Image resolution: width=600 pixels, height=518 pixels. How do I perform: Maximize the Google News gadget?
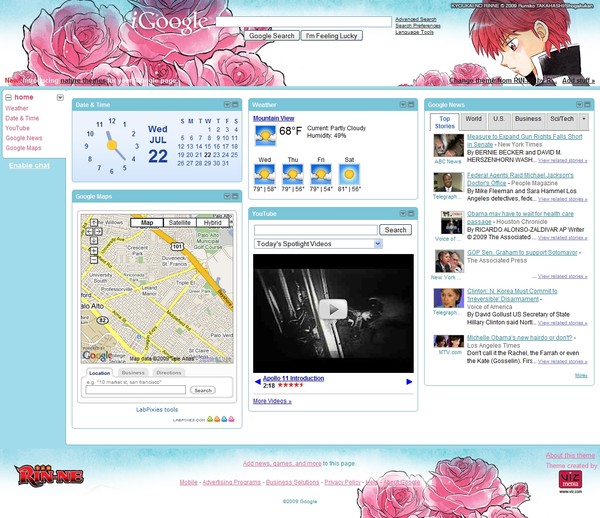(x=587, y=104)
